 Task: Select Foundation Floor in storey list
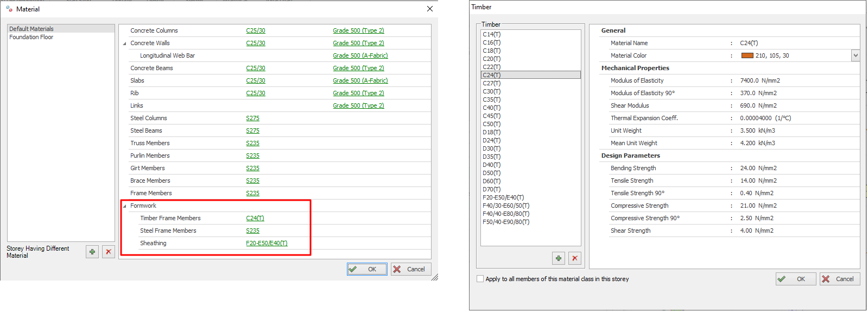coord(31,37)
